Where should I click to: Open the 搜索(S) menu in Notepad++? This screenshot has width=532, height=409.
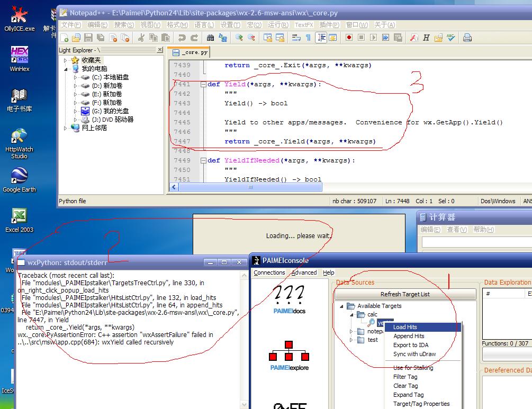click(124, 25)
